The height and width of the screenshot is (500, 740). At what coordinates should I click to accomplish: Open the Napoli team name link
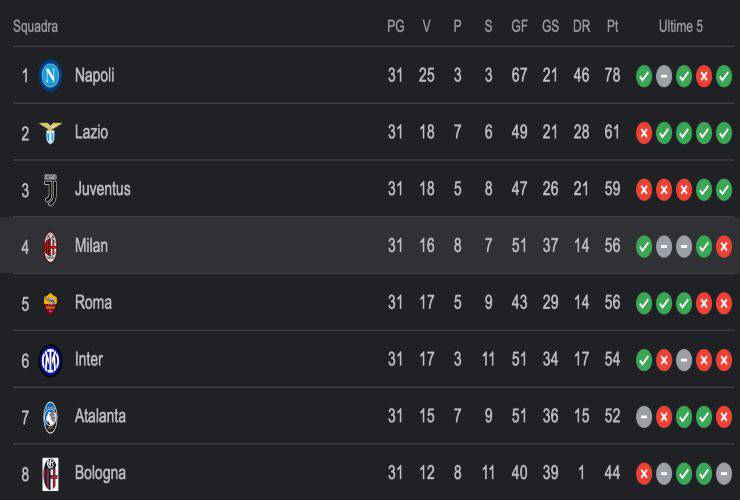pos(94,76)
